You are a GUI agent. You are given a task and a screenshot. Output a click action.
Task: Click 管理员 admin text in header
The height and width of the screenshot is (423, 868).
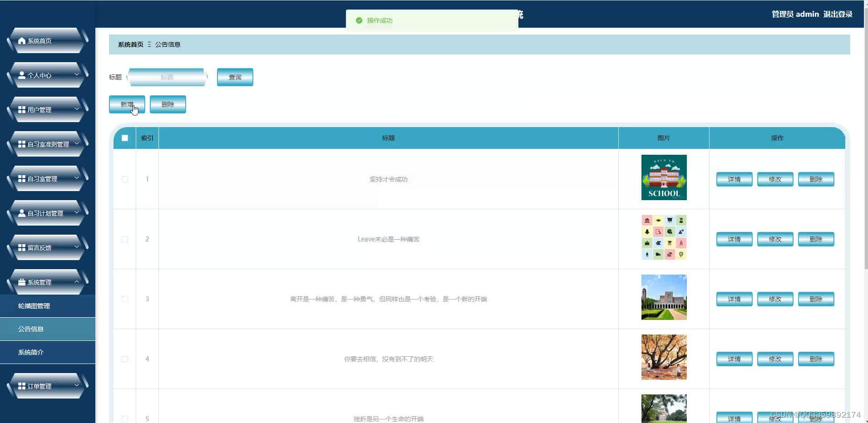795,14
